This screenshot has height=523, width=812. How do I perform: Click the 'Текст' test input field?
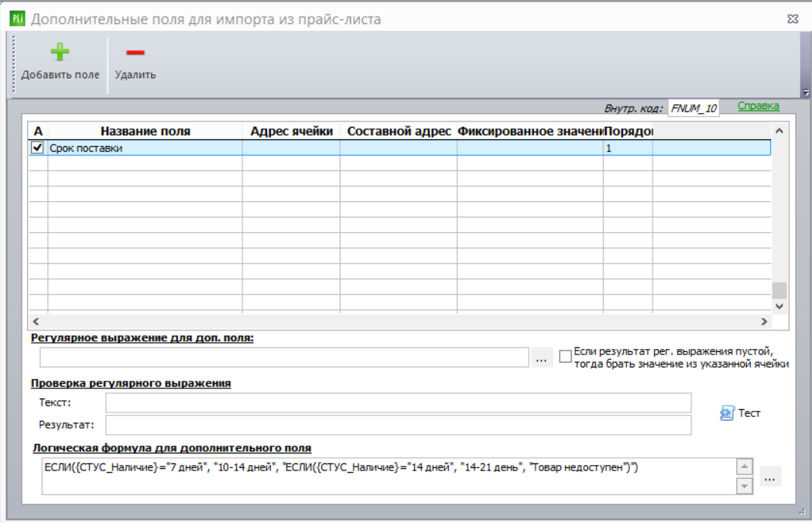click(398, 402)
